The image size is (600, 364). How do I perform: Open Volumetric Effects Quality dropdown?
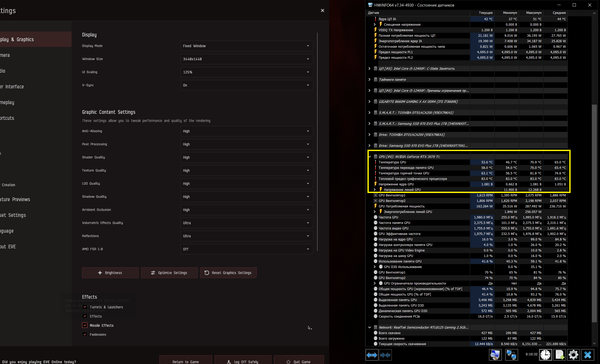click(x=247, y=223)
